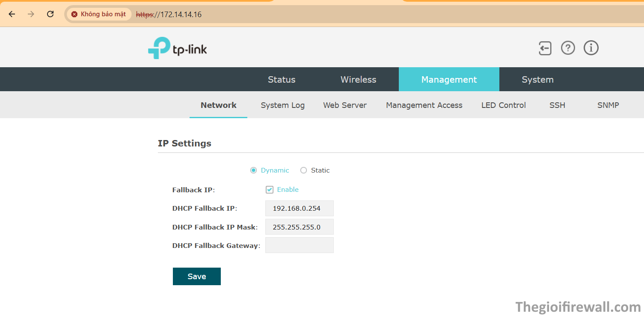Image resolution: width=644 pixels, height=331 pixels.
Task: Select the Static IP radio button
Action: point(304,170)
